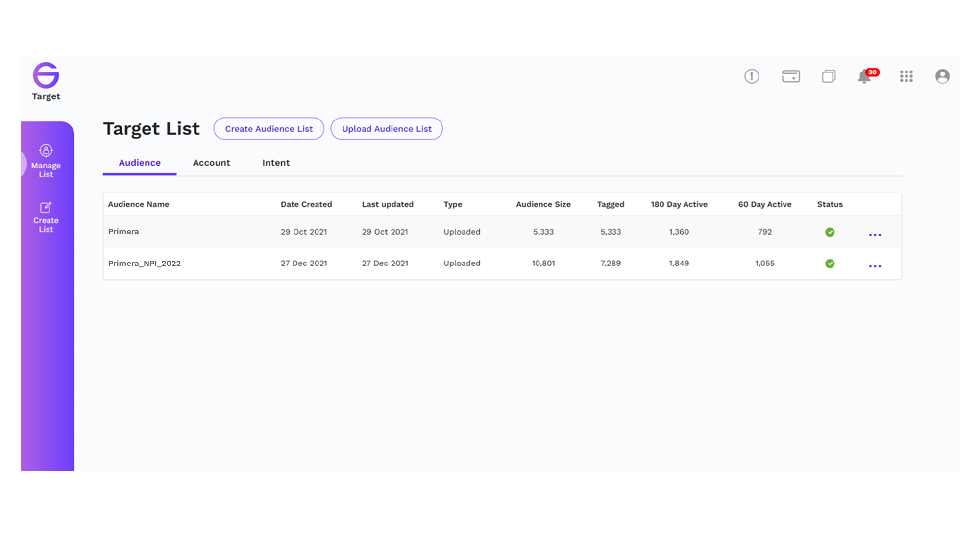
Task: Open the alert exclamation icon in header
Action: (752, 76)
